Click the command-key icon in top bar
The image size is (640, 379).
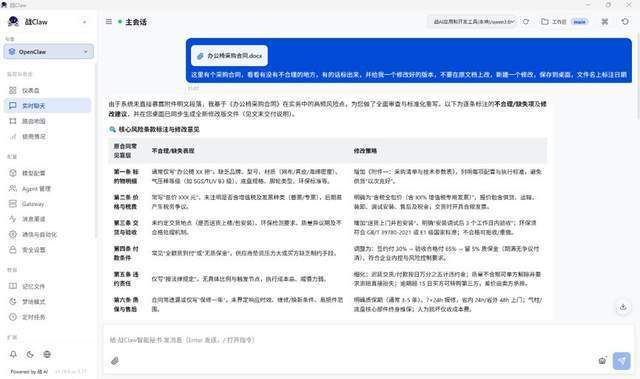point(605,22)
